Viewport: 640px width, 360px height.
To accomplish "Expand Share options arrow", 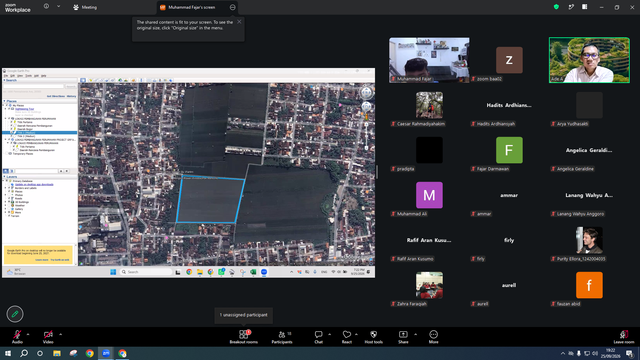I will tap(416, 334).
